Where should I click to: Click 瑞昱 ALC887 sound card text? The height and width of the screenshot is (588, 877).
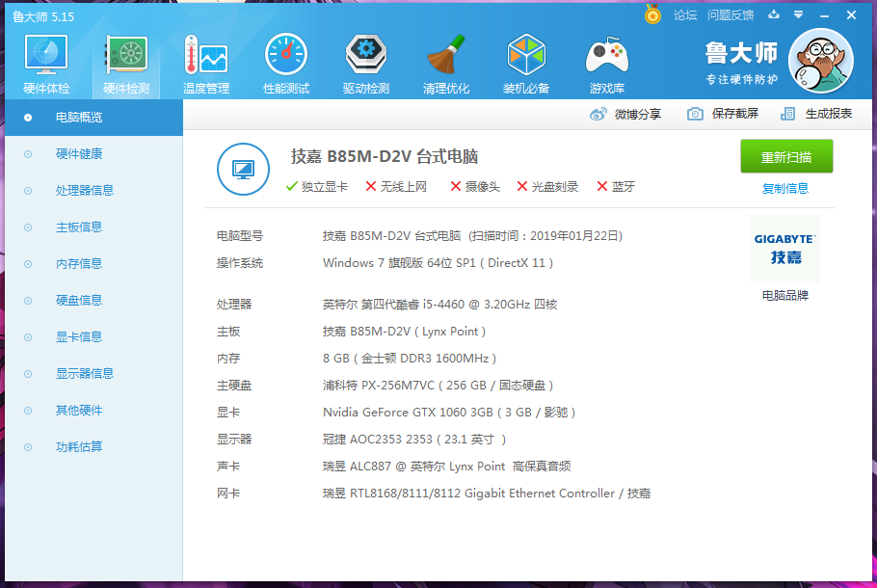tap(447, 467)
